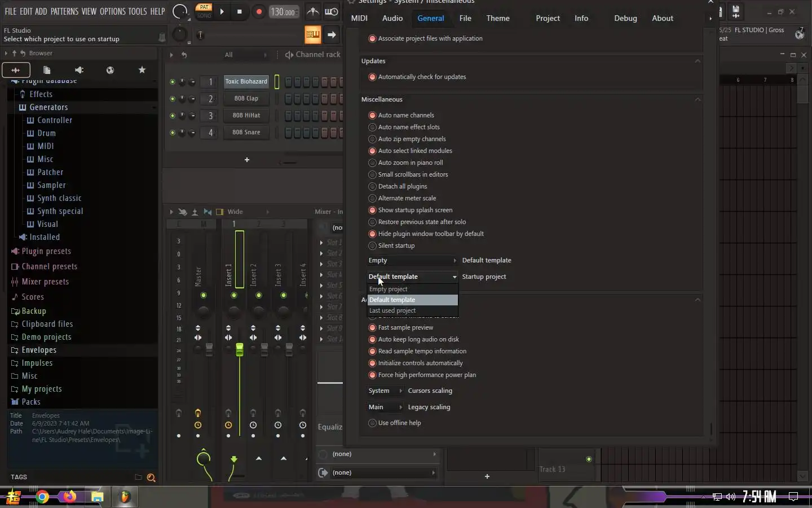The width and height of the screenshot is (812, 508).
Task: Open the FILE menu
Action: (10, 11)
